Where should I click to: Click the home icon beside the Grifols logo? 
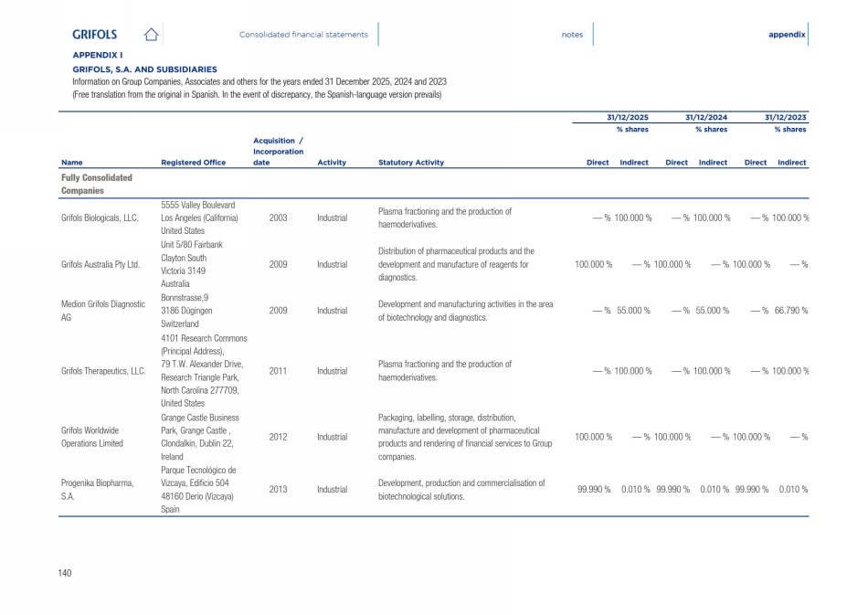pyautogui.click(x=152, y=35)
